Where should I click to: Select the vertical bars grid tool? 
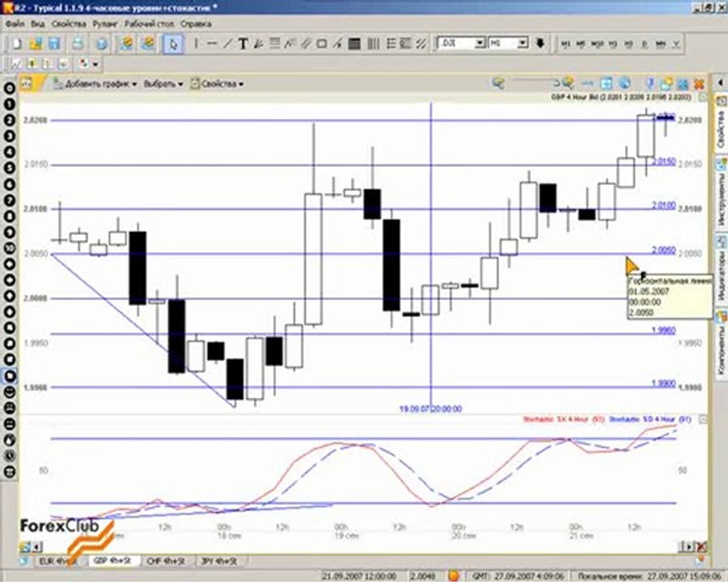(373, 44)
